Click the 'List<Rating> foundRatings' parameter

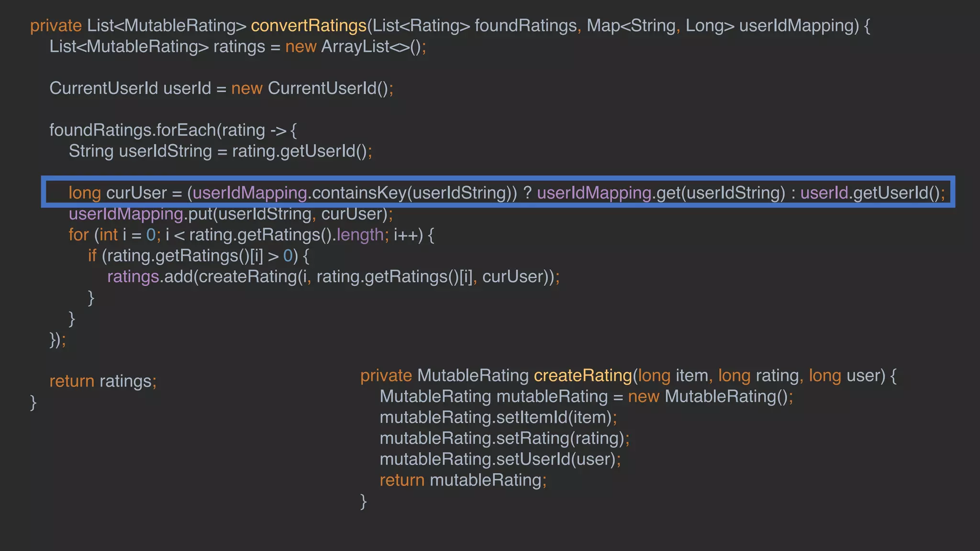475,25
